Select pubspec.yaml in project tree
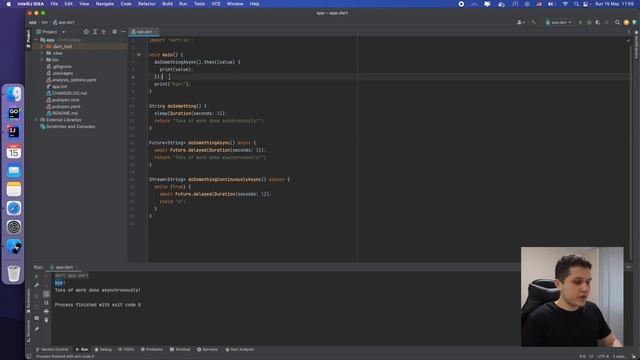Viewport: 640px width, 360px height. (63, 107)
